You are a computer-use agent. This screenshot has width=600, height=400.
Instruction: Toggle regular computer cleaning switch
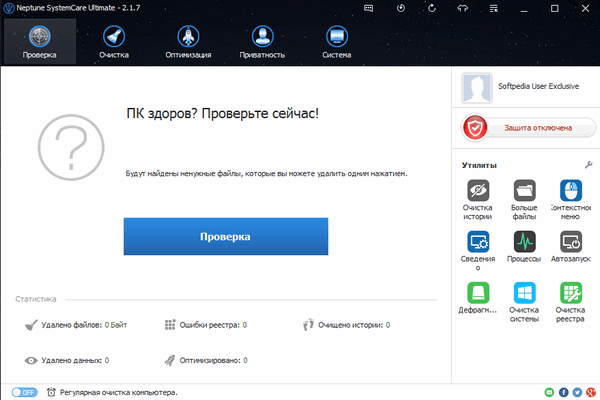(24, 392)
